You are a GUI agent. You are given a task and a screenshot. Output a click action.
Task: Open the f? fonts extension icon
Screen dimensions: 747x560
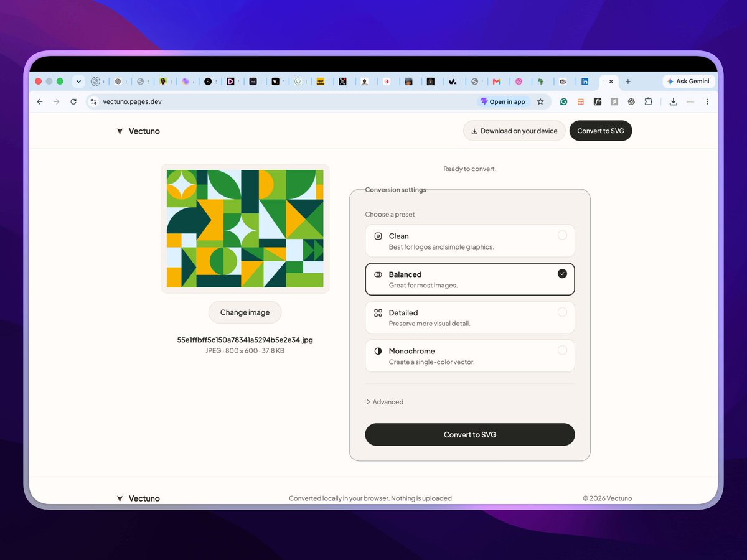598,101
